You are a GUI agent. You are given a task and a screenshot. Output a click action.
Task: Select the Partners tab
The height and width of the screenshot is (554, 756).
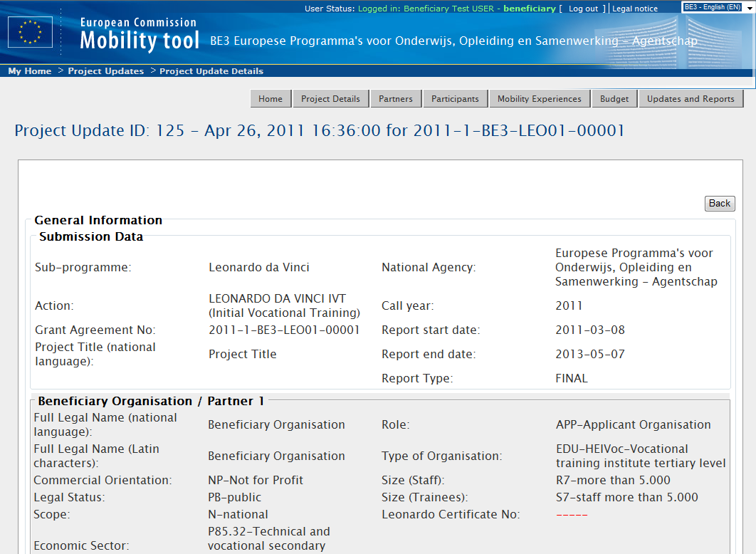[396, 99]
